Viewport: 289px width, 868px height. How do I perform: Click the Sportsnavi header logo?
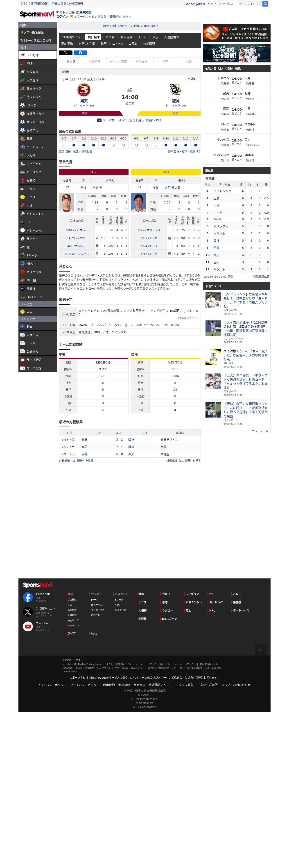tap(37, 14)
